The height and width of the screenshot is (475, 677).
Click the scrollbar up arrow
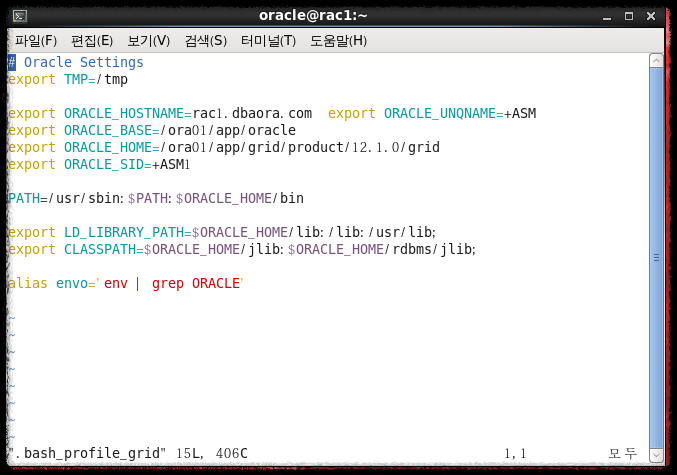656,61
